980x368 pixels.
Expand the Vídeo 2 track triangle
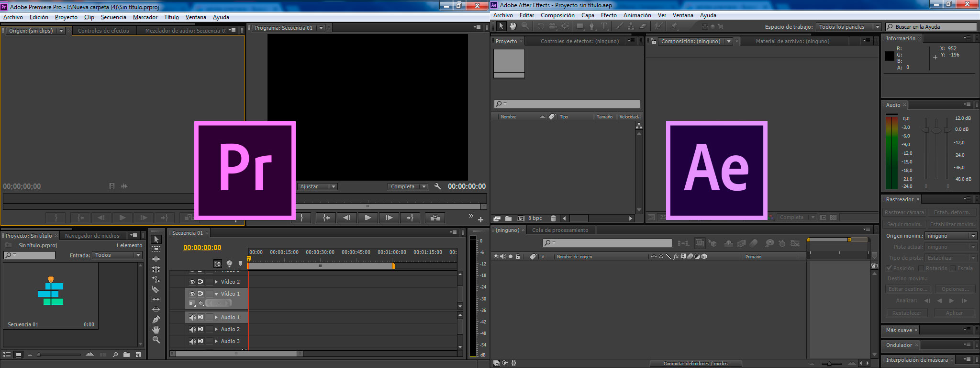coord(216,282)
